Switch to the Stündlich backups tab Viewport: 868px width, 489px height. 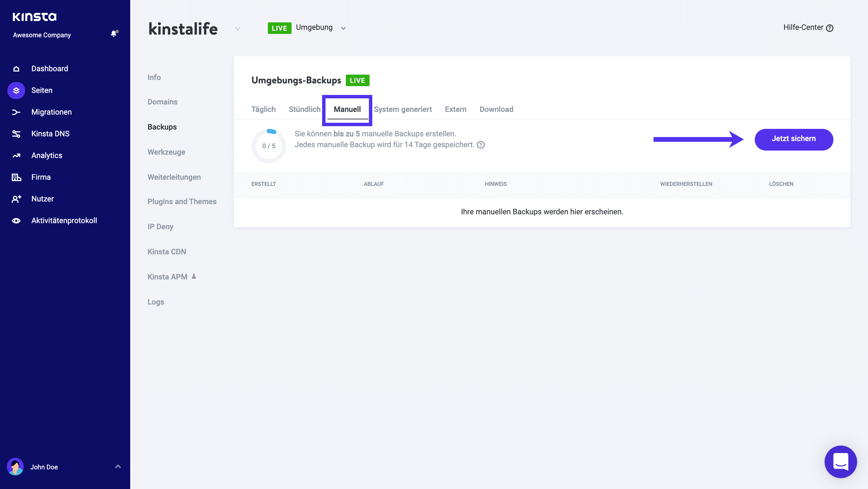pyautogui.click(x=304, y=109)
